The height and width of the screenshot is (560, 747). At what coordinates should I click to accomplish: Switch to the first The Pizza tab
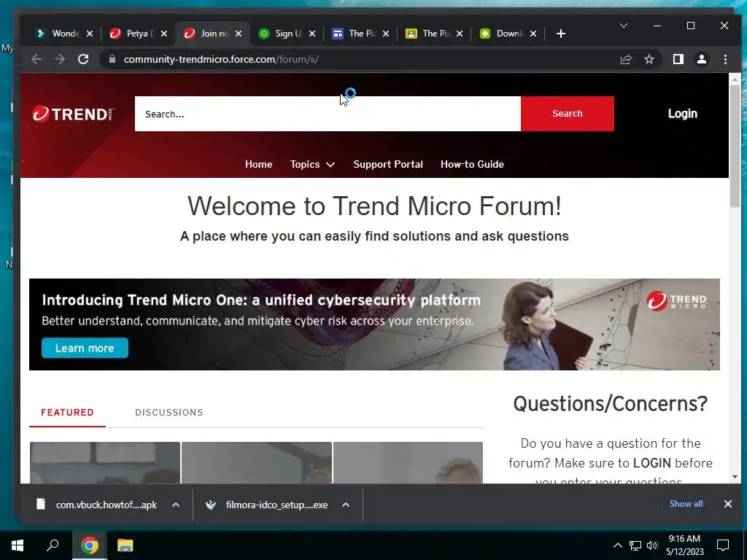tap(355, 34)
